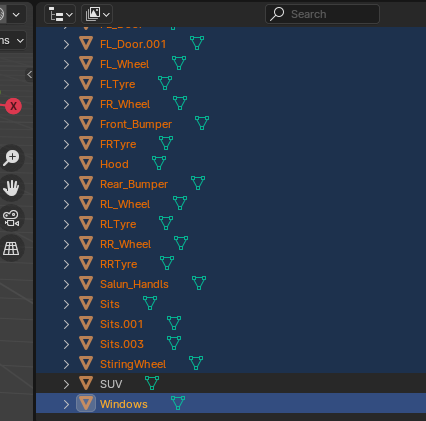Click the object icon beside Windows
This screenshot has width=426, height=421.
click(86, 404)
